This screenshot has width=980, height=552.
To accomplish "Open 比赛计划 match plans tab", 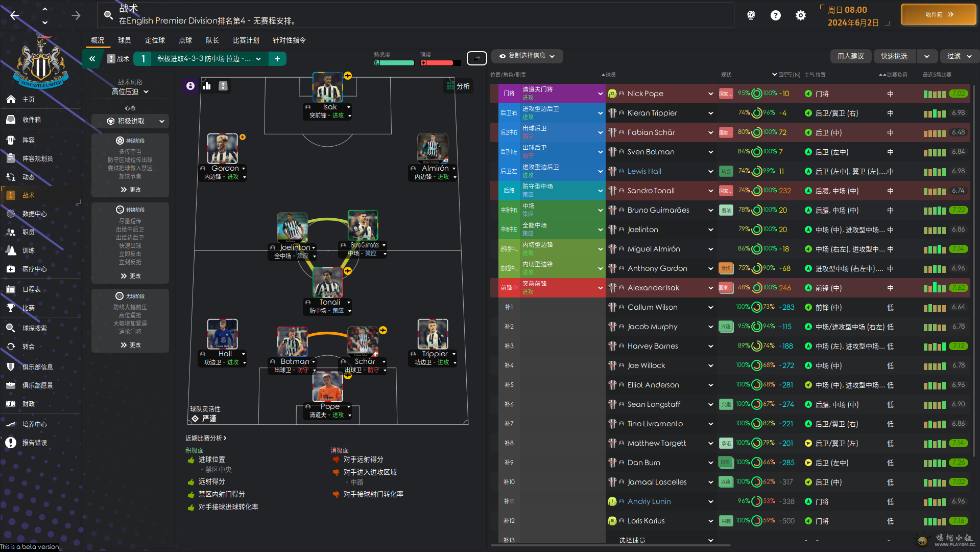I will point(246,40).
